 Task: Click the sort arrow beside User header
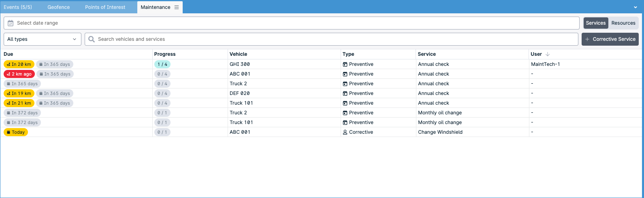(548, 54)
